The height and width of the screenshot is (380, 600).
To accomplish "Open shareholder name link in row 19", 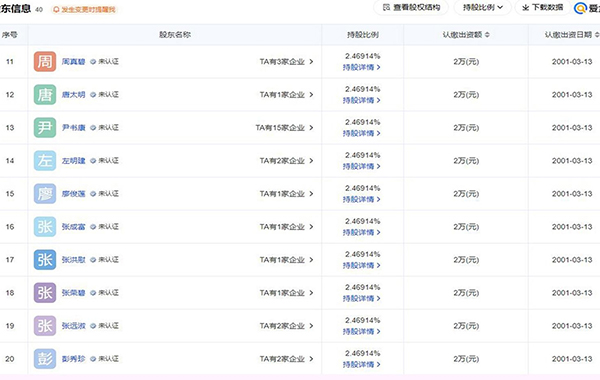I will point(73,326).
